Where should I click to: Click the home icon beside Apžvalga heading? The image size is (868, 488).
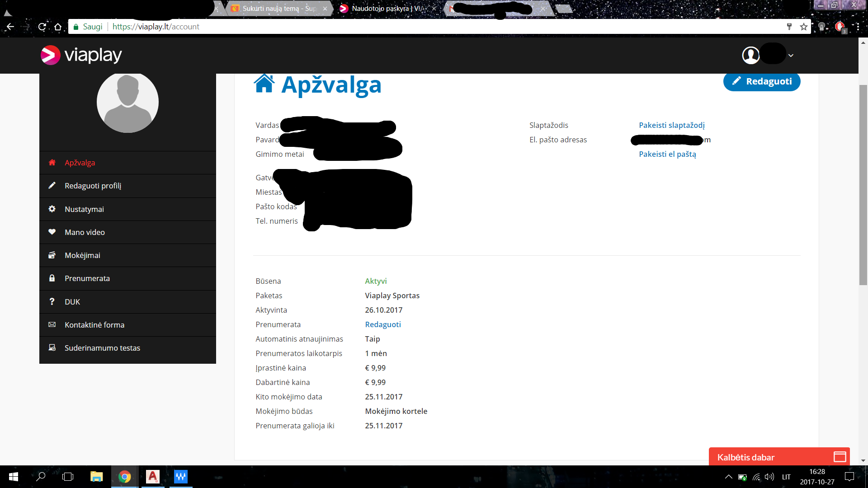(x=264, y=83)
